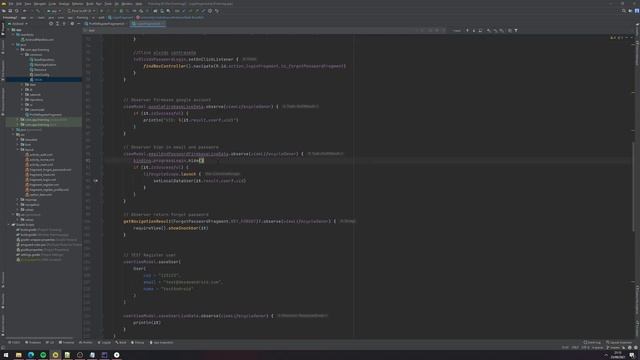
Task: Open the App Inspection tool window
Action: (x=162, y=342)
